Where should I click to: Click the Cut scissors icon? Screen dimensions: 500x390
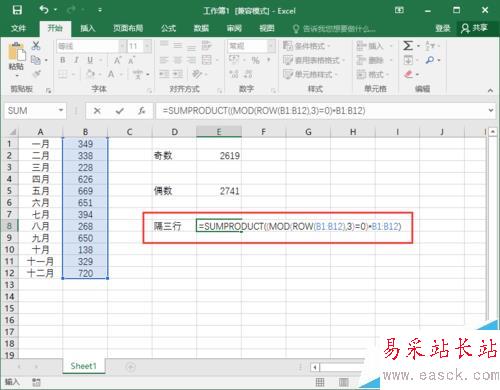click(x=36, y=45)
